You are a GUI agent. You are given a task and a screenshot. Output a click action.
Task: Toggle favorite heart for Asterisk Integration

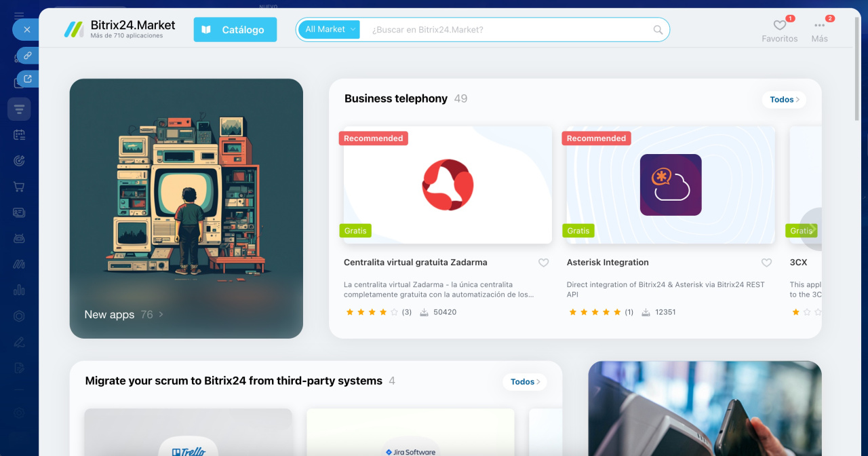(x=766, y=263)
